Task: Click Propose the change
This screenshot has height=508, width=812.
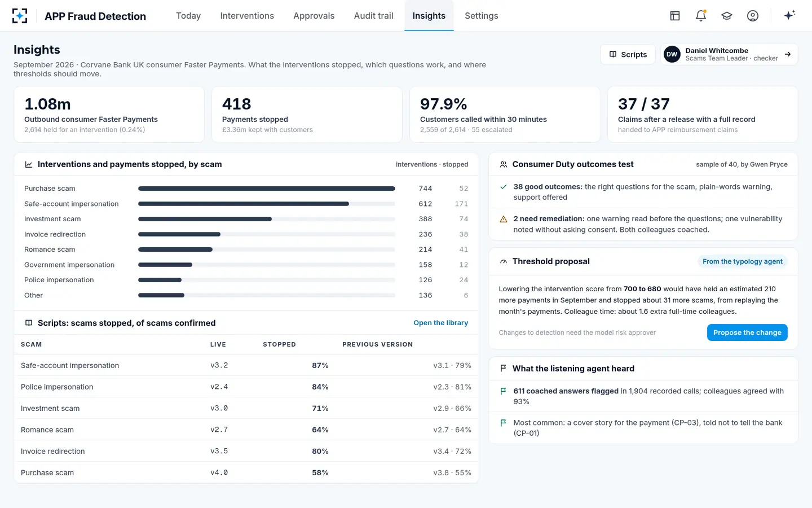Action: [x=747, y=332]
